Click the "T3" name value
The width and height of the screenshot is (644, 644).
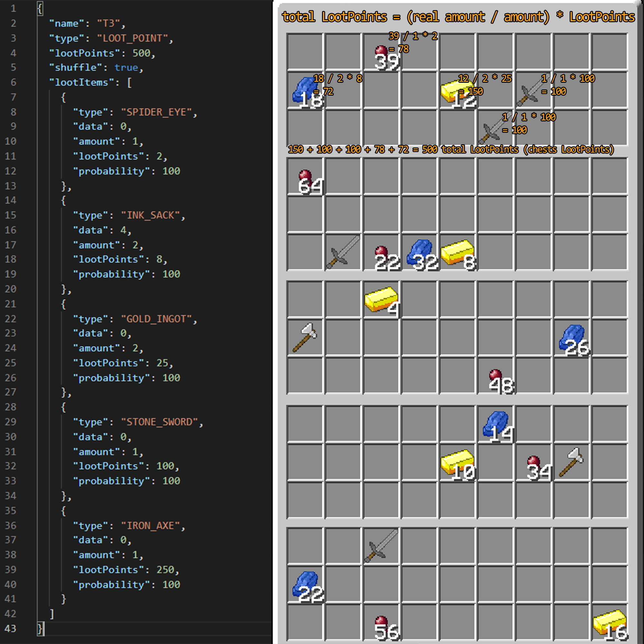pos(109,23)
